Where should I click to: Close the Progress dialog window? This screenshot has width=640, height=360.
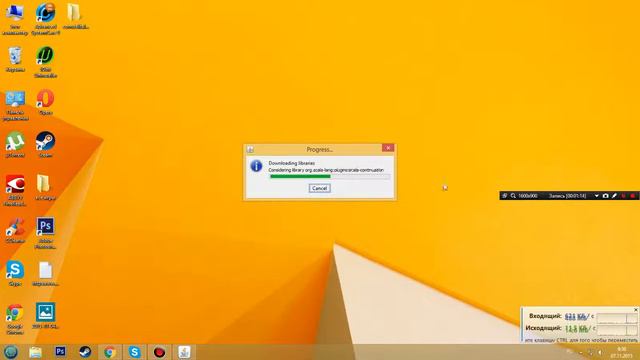[388, 148]
